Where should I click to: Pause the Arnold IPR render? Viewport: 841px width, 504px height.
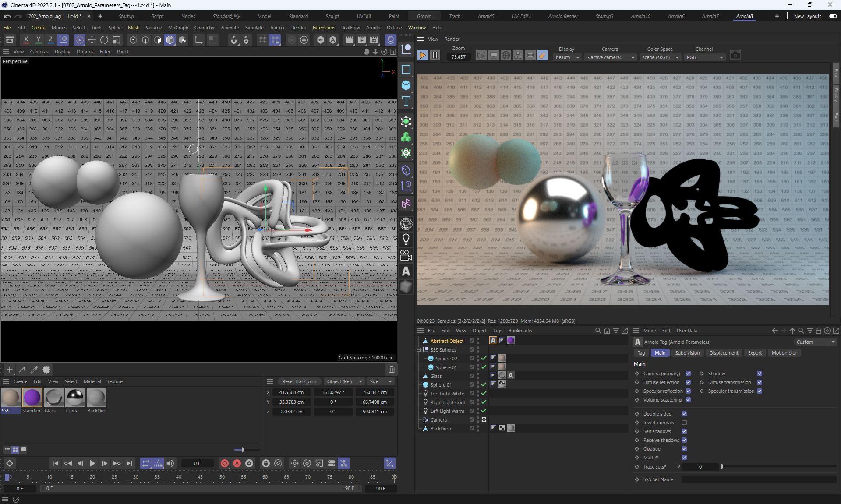[x=435, y=56]
